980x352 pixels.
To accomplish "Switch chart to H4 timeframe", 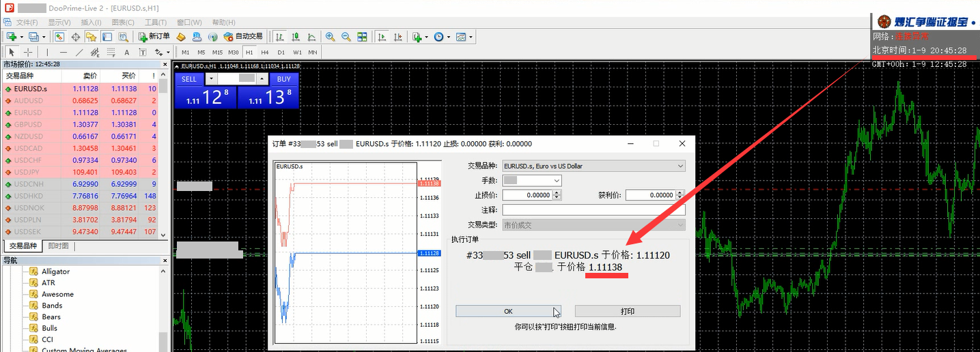I will (x=265, y=53).
